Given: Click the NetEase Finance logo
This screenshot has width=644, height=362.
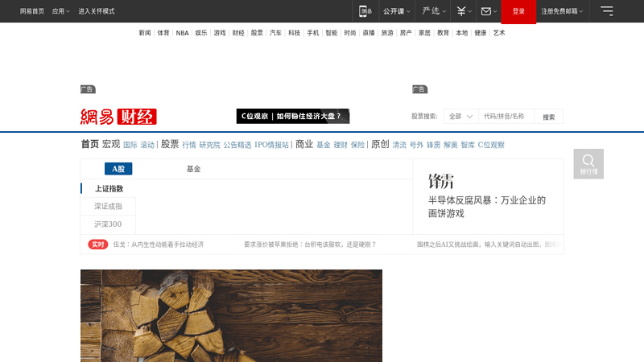Looking at the screenshot, I should click(118, 117).
